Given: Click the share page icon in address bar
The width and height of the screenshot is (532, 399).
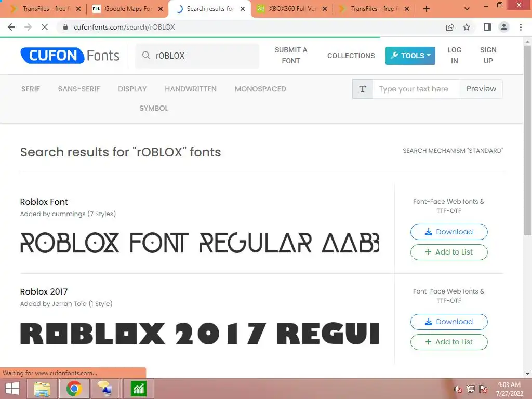Looking at the screenshot, I should point(450,27).
